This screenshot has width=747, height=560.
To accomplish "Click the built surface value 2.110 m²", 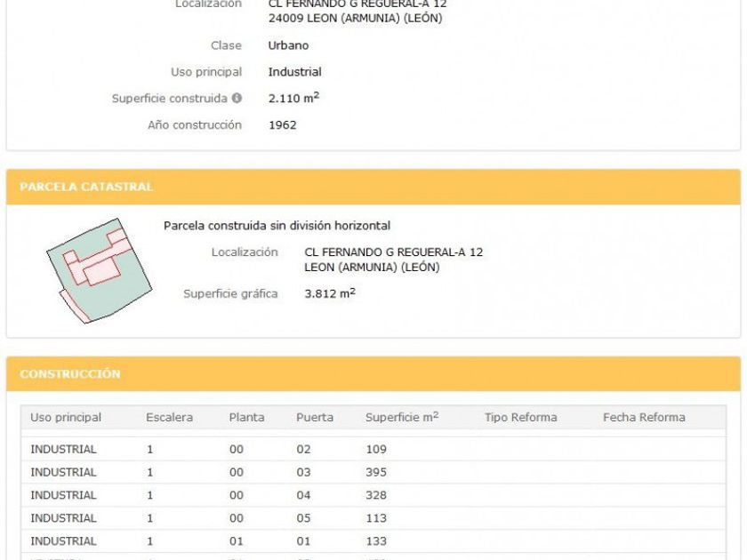I will pyautogui.click(x=293, y=98).
